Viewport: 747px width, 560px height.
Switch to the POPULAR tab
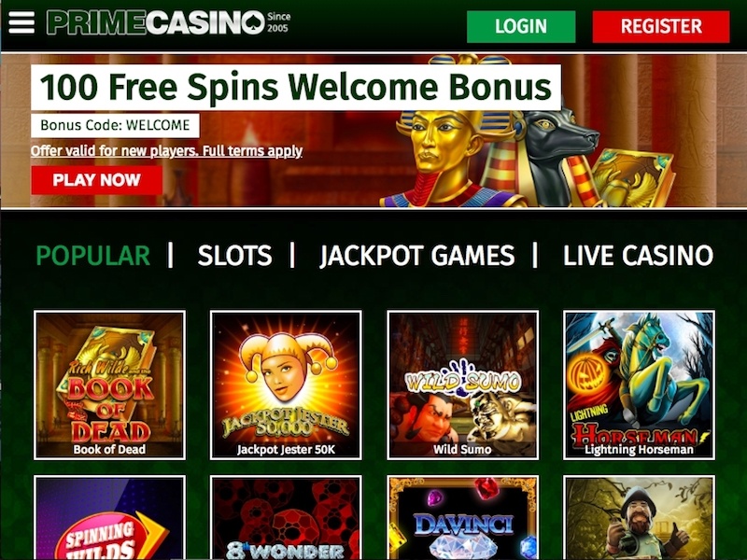pos(93,256)
